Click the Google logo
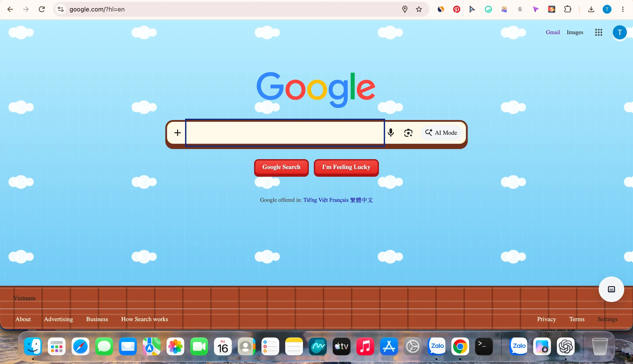The image size is (633, 364). click(x=316, y=90)
